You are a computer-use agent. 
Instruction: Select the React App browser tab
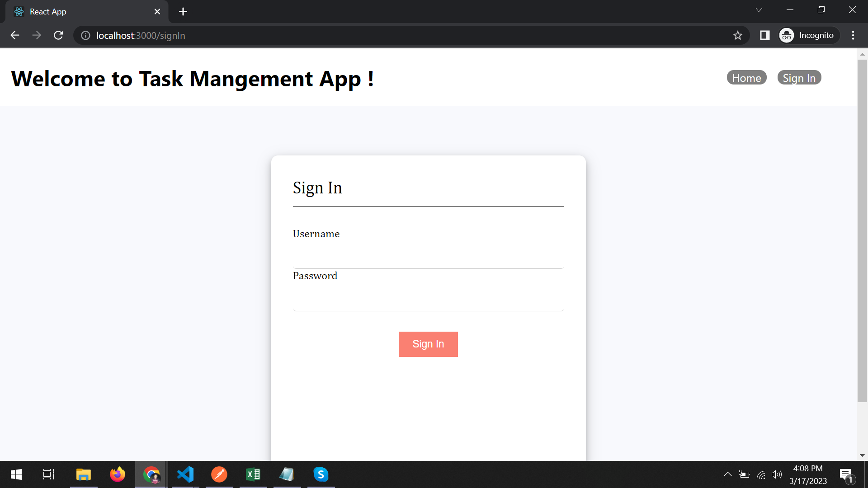coord(72,11)
